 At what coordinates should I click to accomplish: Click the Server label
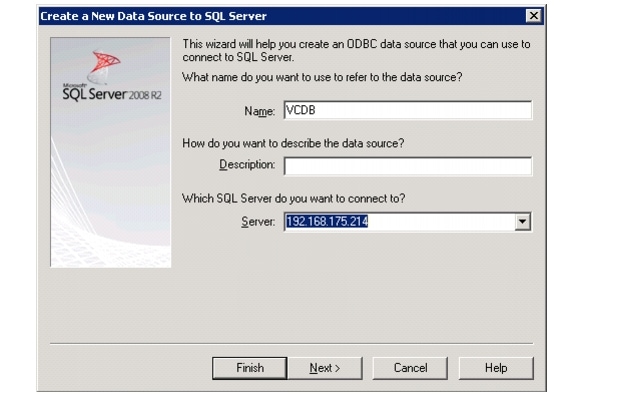(258, 222)
